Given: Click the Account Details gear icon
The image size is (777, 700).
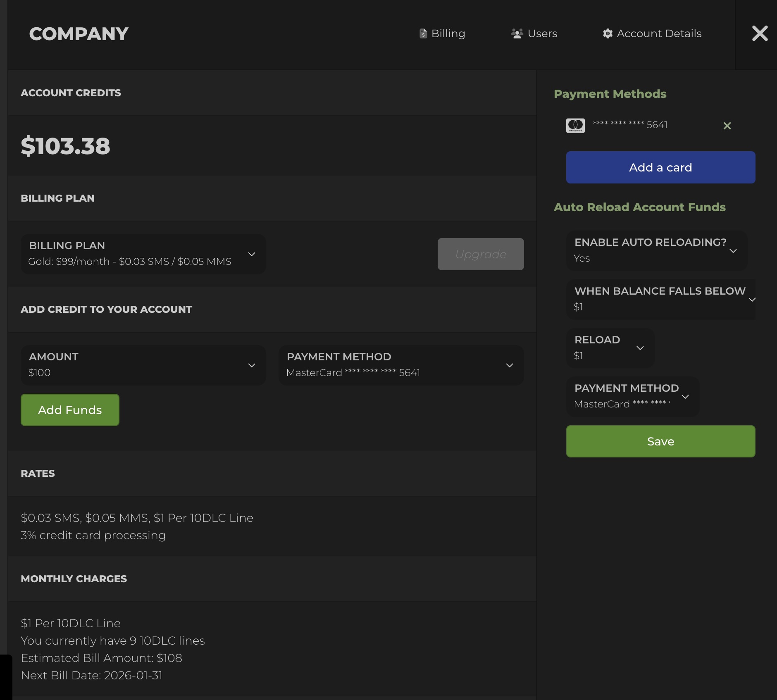Looking at the screenshot, I should tap(607, 33).
